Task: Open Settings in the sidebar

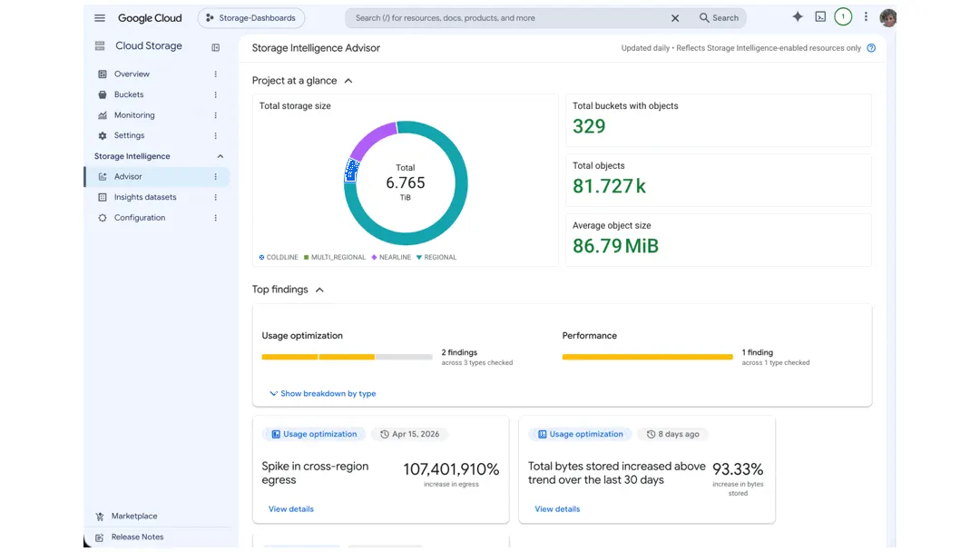Action: [x=130, y=135]
